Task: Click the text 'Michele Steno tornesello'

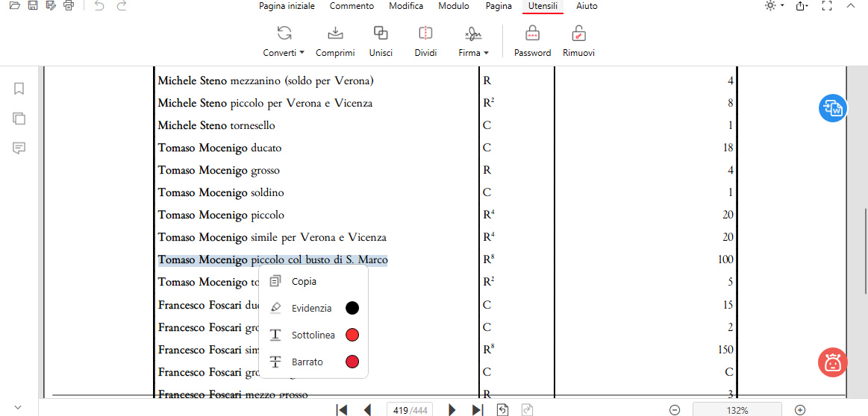Action: coord(216,125)
